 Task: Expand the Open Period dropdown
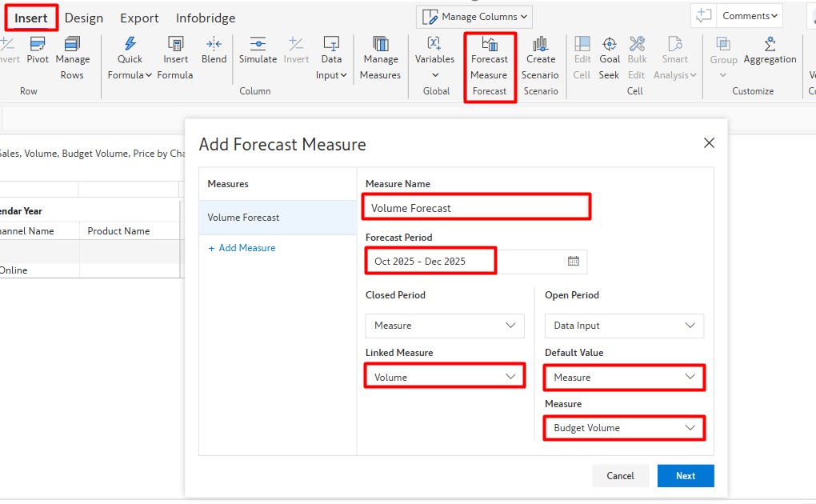point(625,326)
